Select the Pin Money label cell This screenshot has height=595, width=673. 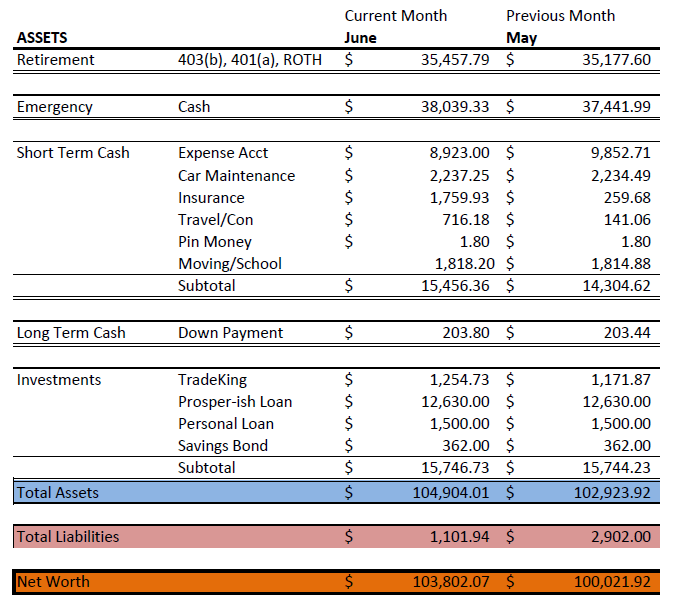[x=215, y=242]
